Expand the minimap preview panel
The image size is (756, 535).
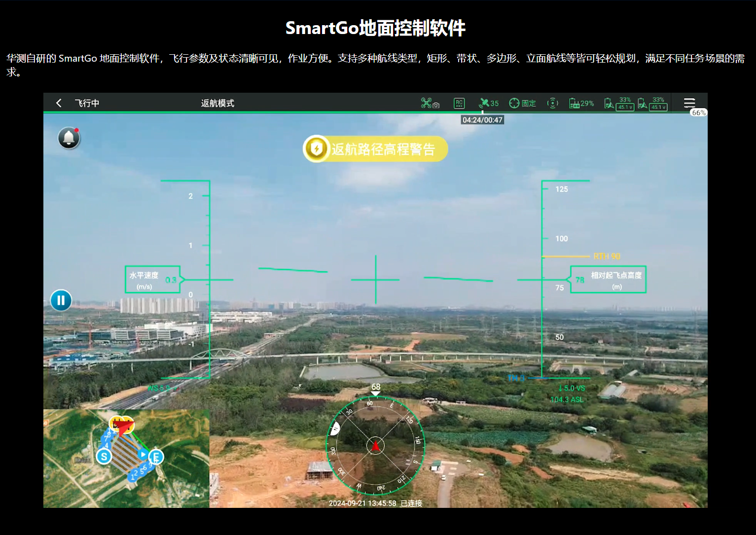(x=126, y=458)
